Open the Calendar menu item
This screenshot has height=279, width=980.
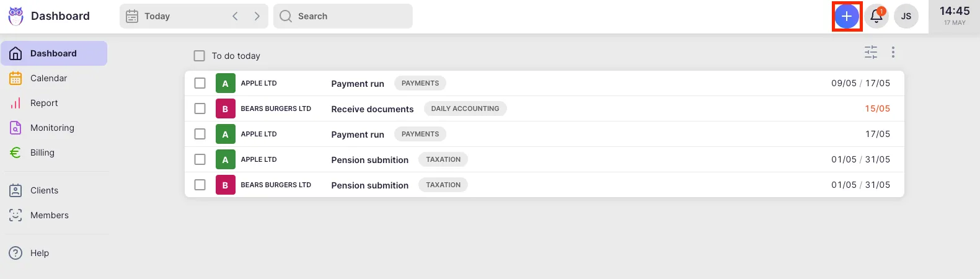(x=54, y=78)
